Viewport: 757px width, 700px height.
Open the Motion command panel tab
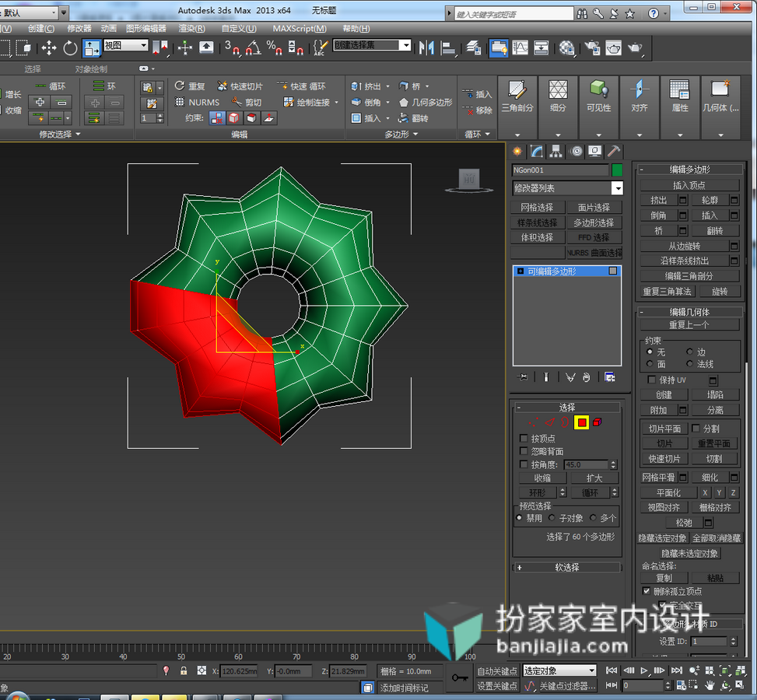point(576,152)
